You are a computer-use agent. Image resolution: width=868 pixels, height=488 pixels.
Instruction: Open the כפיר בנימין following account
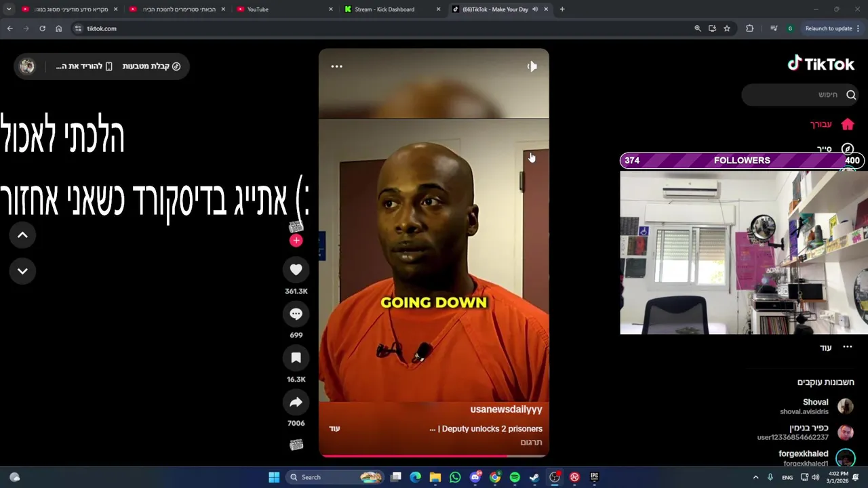click(x=806, y=432)
